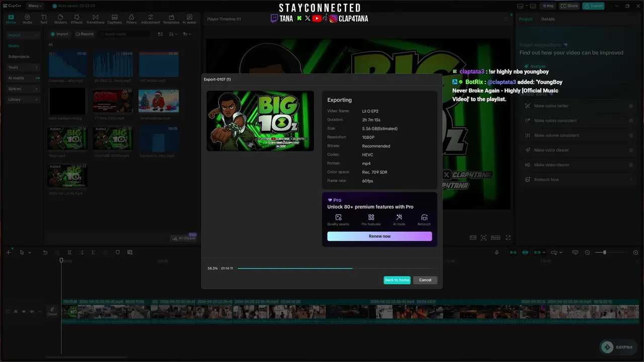Click the timeline zoom slider handle
The image size is (644, 362).
(x=604, y=252)
